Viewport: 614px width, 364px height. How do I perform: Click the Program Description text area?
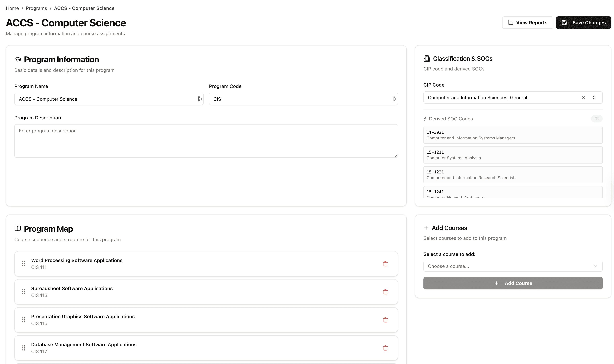click(206, 141)
